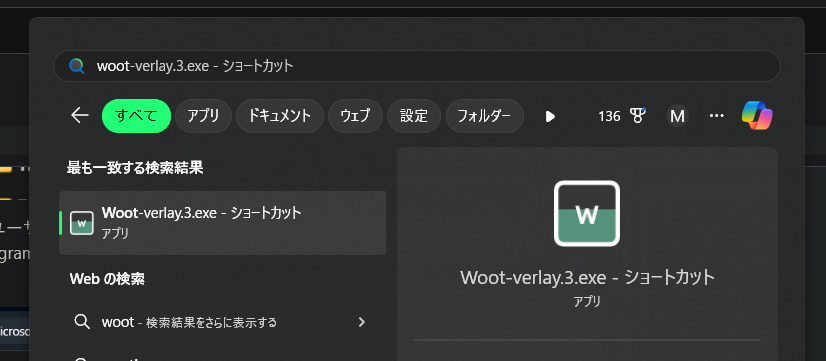The height and width of the screenshot is (361, 826).
Task: Select the すべて filter tab
Action: 136,116
